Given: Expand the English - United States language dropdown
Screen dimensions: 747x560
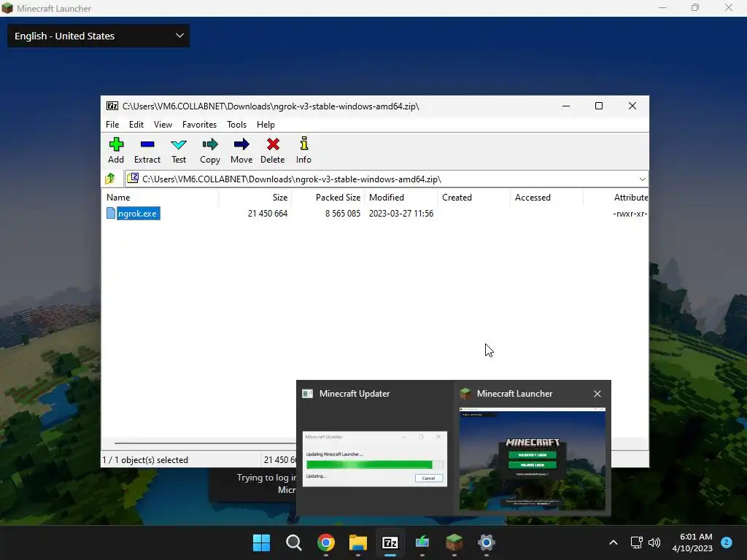Looking at the screenshot, I should (x=98, y=36).
